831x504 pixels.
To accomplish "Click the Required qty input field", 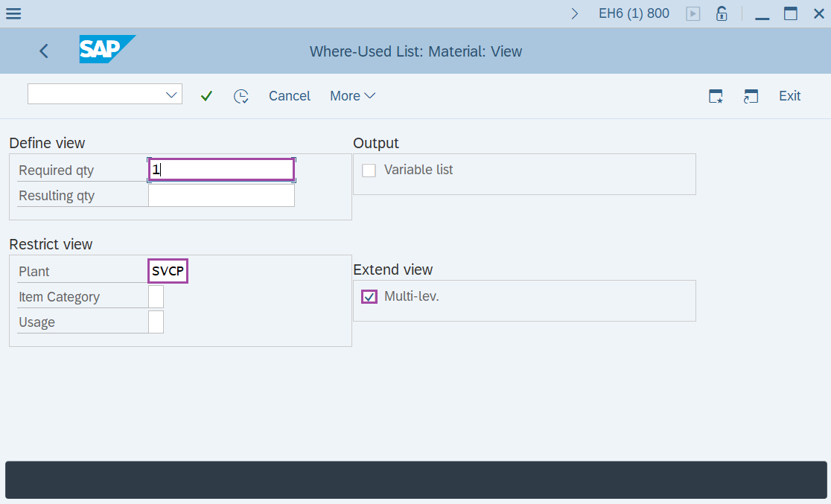I will 220,169.
